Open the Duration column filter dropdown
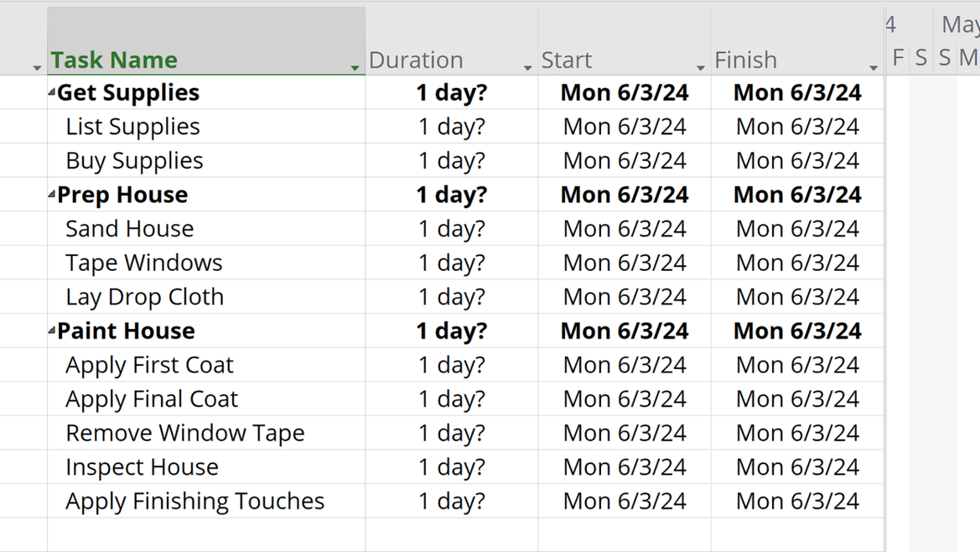 coord(527,67)
